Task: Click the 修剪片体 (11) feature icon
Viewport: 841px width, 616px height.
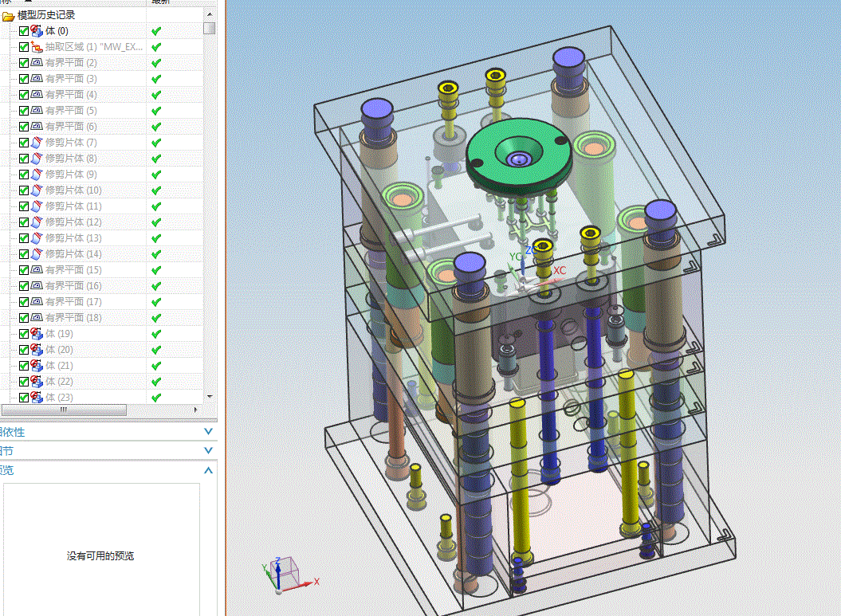Action: coord(37,206)
